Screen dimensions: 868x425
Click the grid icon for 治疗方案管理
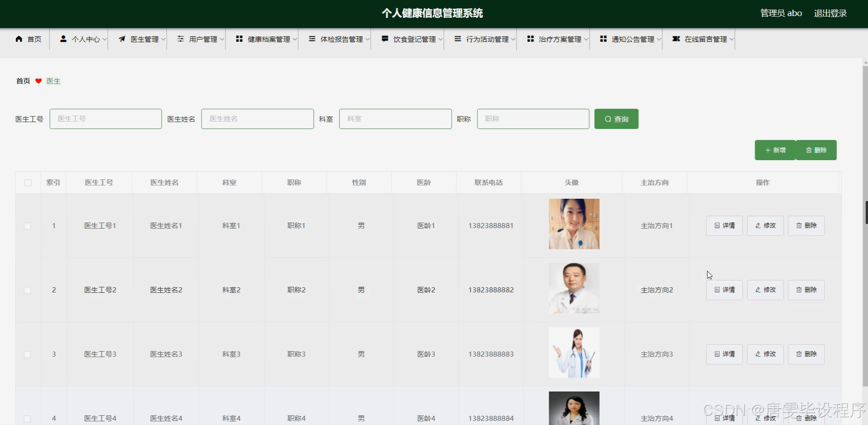coord(530,39)
